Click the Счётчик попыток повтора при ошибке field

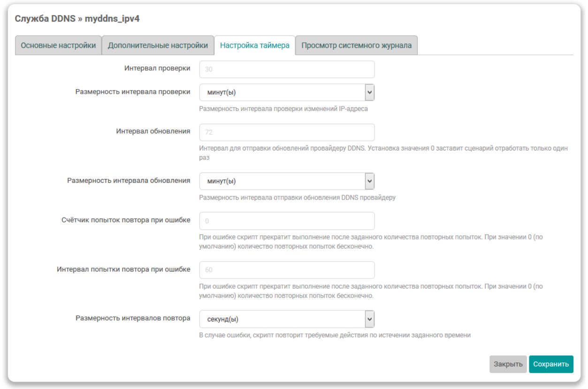287,221
